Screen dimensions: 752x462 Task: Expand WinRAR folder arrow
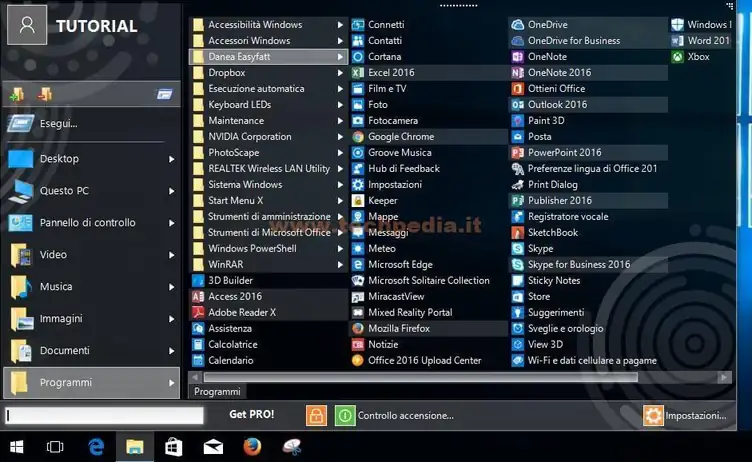[x=340, y=264]
